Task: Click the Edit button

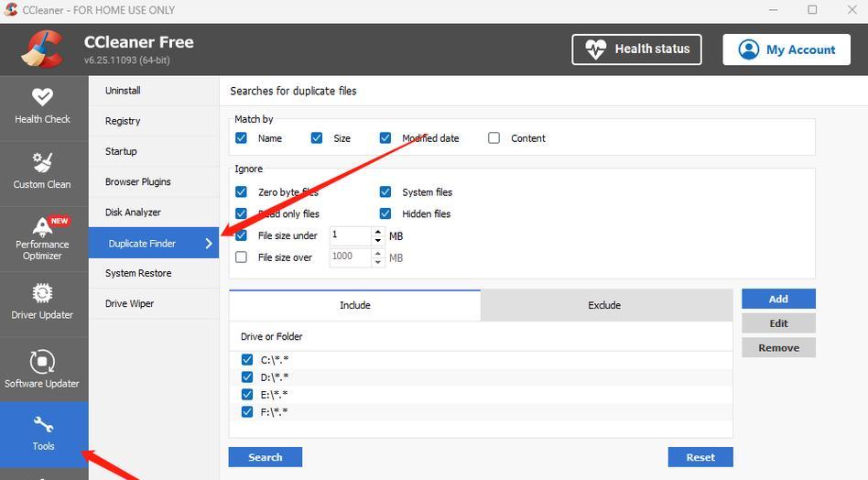Action: click(x=778, y=323)
